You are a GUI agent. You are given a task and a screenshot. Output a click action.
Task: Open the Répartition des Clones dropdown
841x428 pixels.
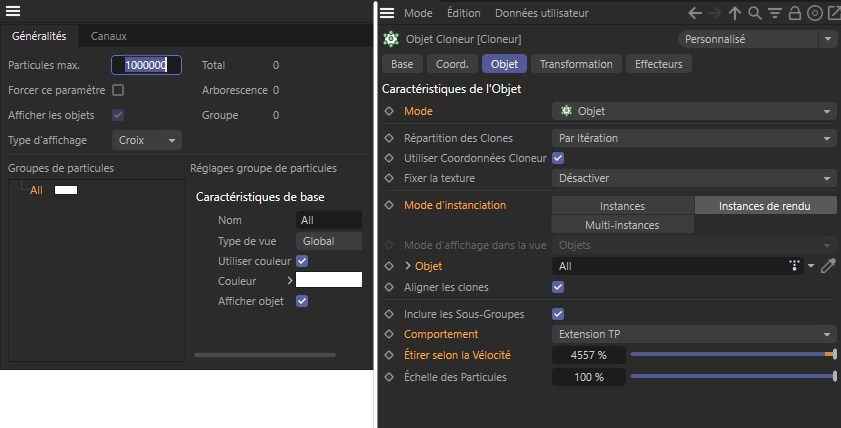coord(694,138)
